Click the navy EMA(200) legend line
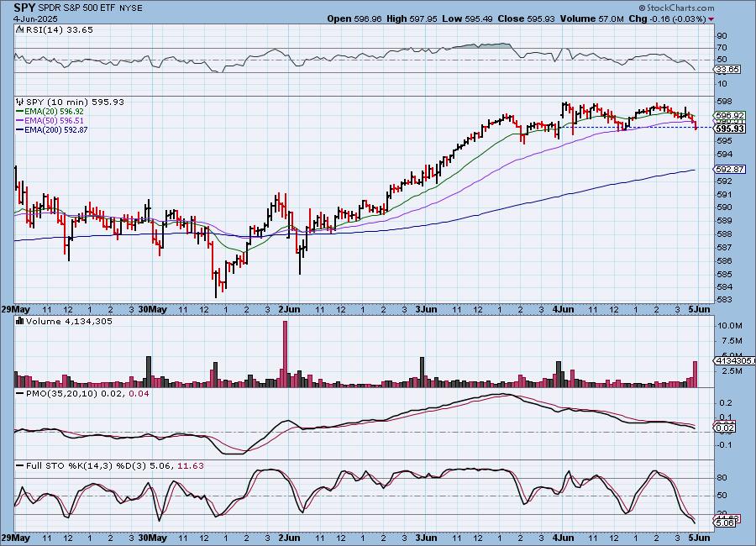The width and height of the screenshot is (756, 546). click(20, 129)
